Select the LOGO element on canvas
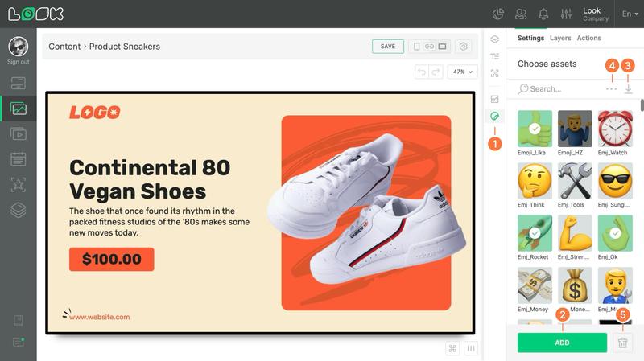 [95, 113]
